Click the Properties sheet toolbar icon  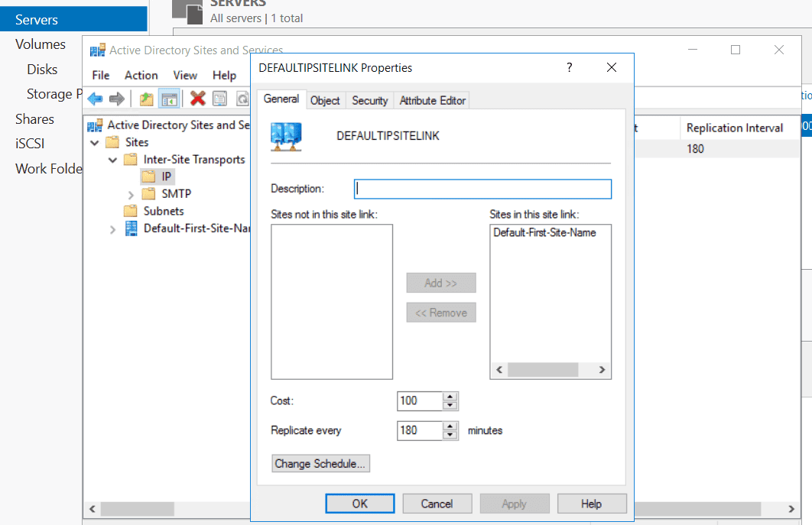[220, 99]
